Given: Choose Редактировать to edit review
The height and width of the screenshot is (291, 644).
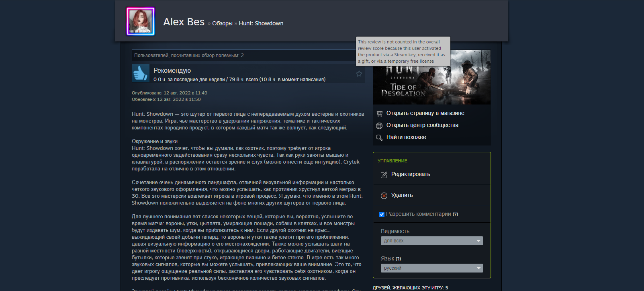Looking at the screenshot, I should [411, 174].
